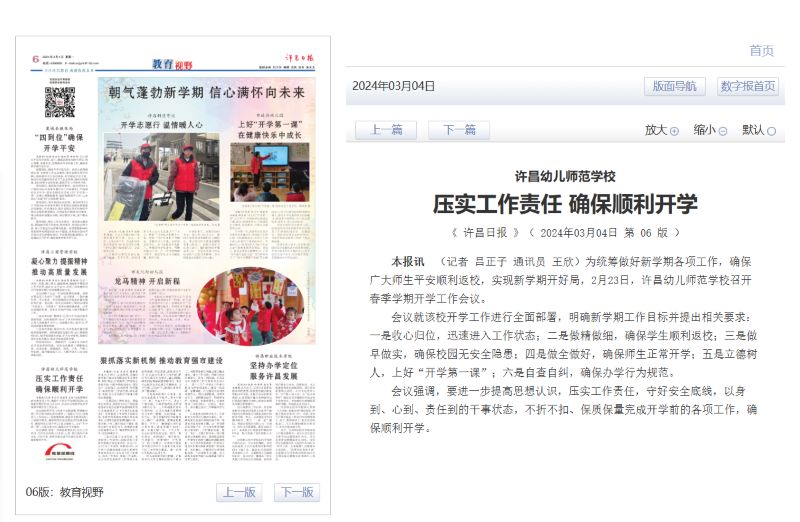Screen dimensions: 800x522
Task: Reset text size with 默认 circle icon
Action: click(771, 131)
